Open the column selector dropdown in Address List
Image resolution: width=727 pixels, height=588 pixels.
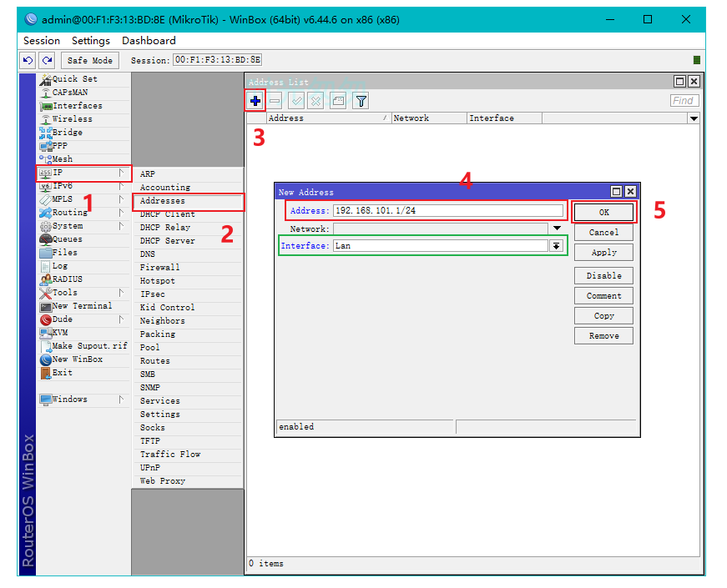point(694,119)
